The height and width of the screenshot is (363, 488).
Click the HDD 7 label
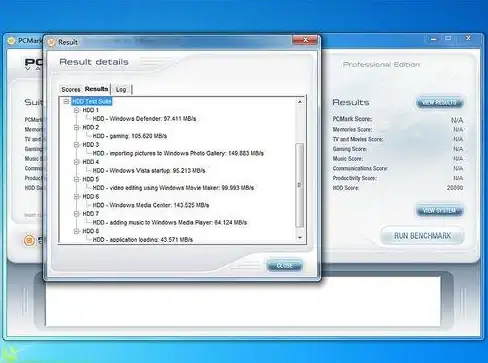(91, 214)
